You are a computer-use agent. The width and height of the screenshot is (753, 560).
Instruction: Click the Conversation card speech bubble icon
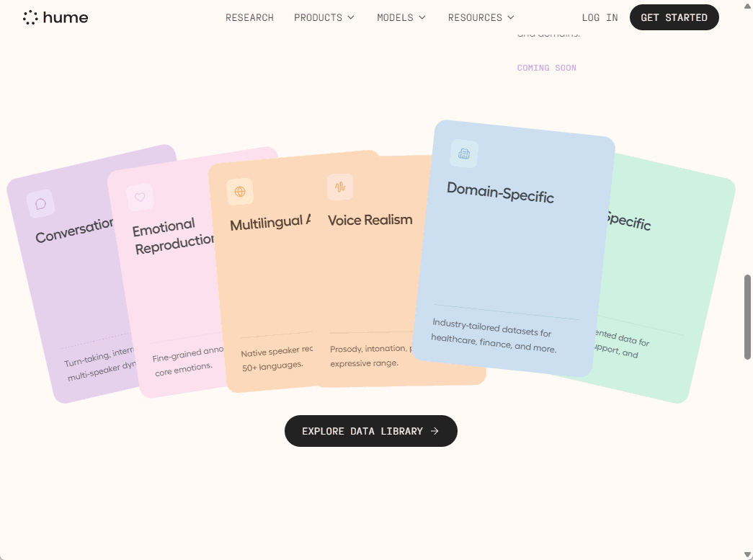tap(41, 204)
